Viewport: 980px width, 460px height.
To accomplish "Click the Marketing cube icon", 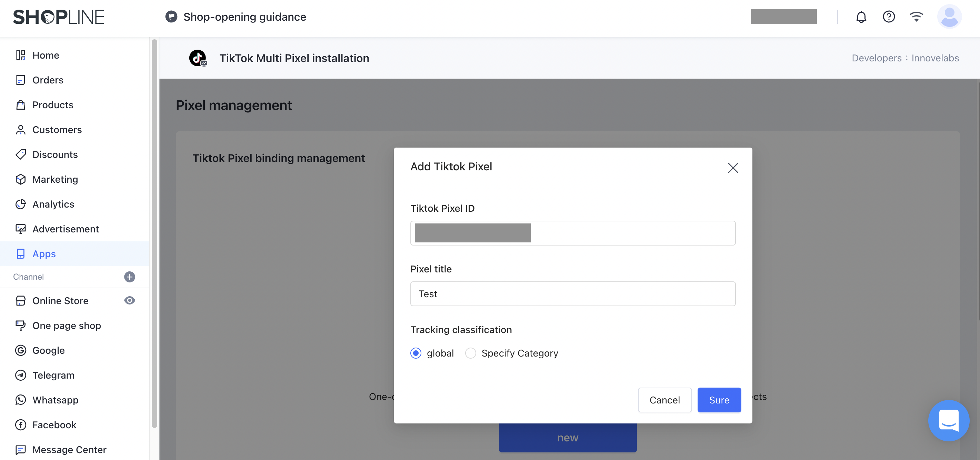I will 21,179.
